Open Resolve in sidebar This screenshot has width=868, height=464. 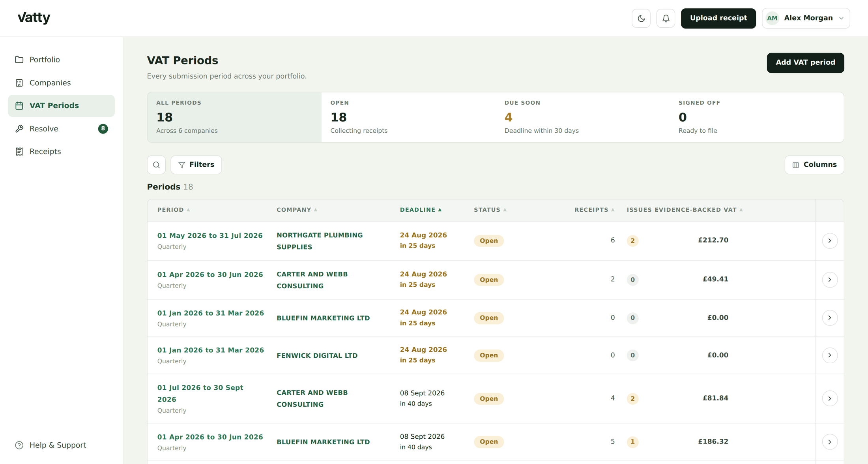[x=61, y=129]
